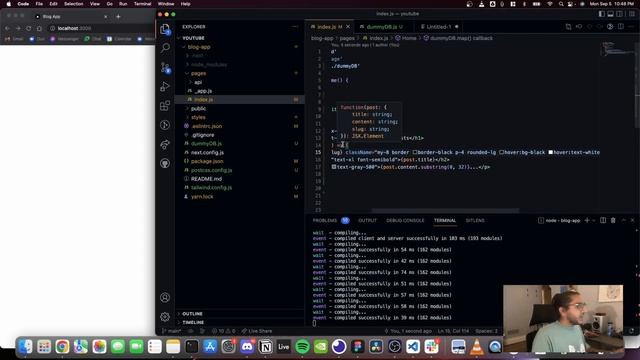The width and height of the screenshot is (640, 360).
Task: Open VLC from the dock
Action: coord(476,347)
